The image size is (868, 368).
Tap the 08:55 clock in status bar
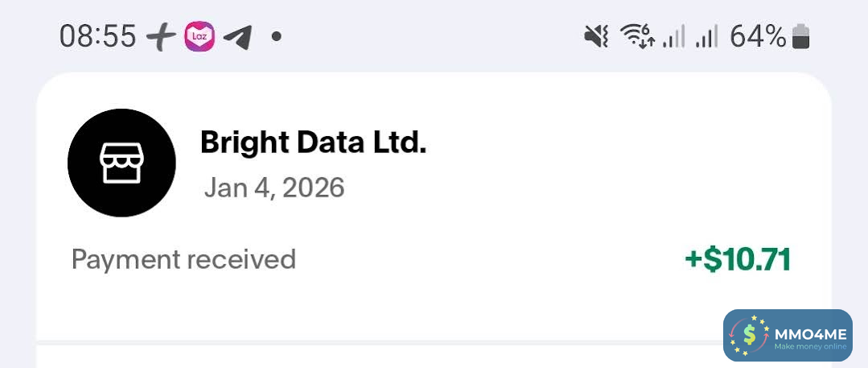(x=97, y=36)
